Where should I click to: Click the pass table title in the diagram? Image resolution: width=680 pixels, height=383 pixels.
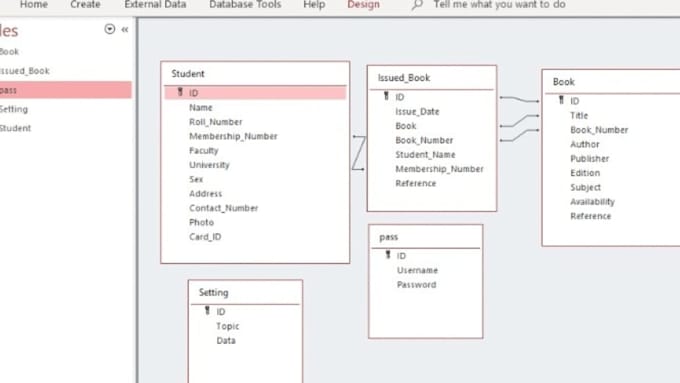(x=389, y=237)
